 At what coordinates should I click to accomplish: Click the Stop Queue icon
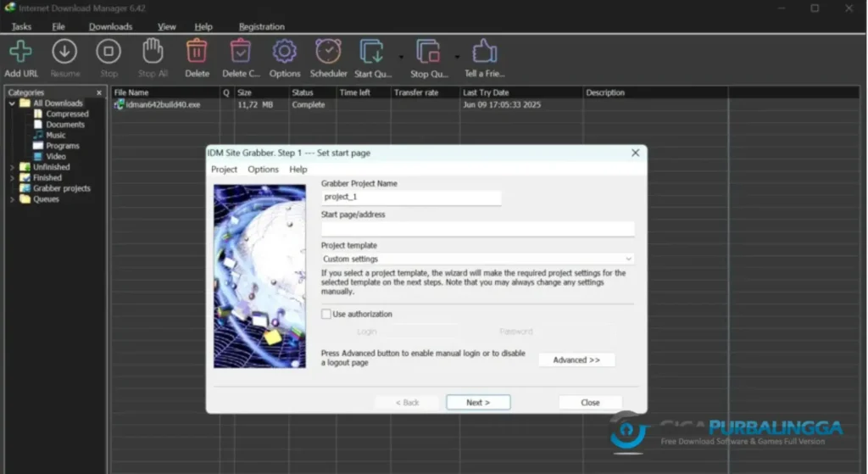(x=428, y=52)
